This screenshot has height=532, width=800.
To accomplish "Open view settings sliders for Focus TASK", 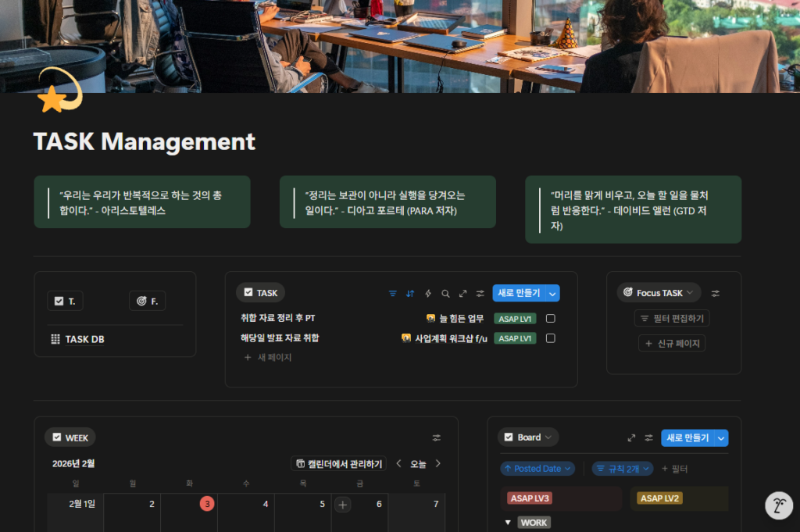I will [x=715, y=292].
